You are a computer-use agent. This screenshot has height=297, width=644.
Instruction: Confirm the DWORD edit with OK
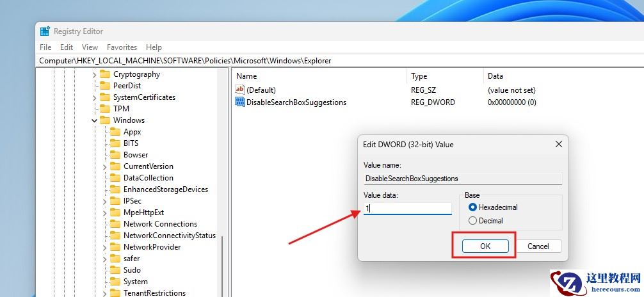pos(485,246)
